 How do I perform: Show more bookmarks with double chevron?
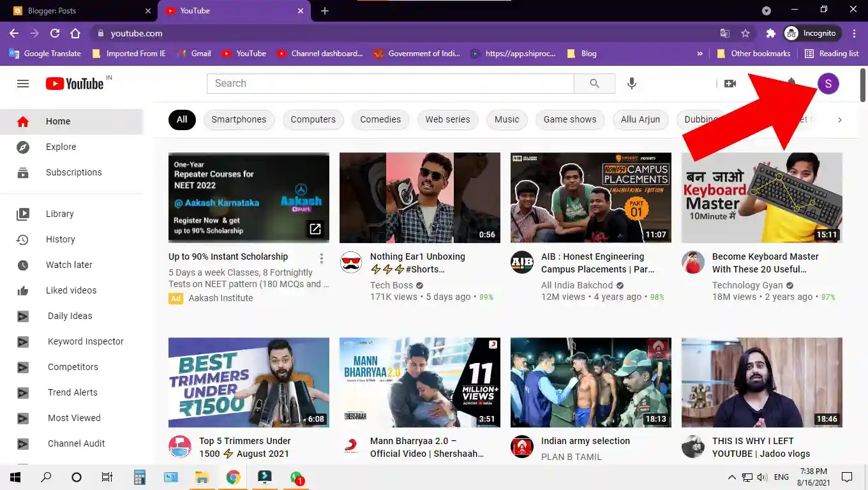[700, 54]
